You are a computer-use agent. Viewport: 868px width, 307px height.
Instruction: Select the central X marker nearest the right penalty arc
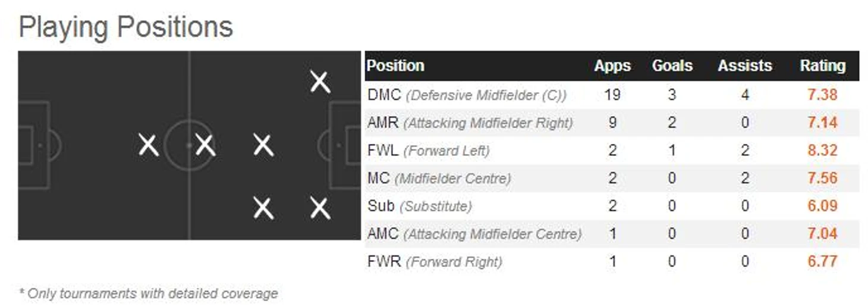tap(263, 145)
